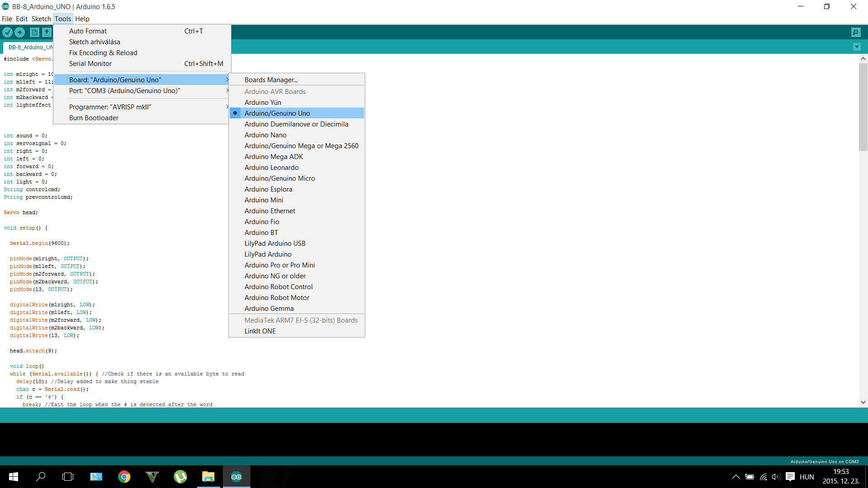Click the Verify sketch checkmark icon
The height and width of the screenshot is (488, 868).
pos(7,32)
